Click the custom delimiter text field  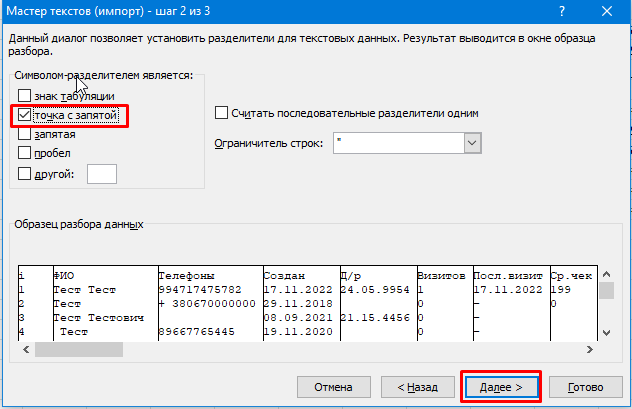[102, 174]
